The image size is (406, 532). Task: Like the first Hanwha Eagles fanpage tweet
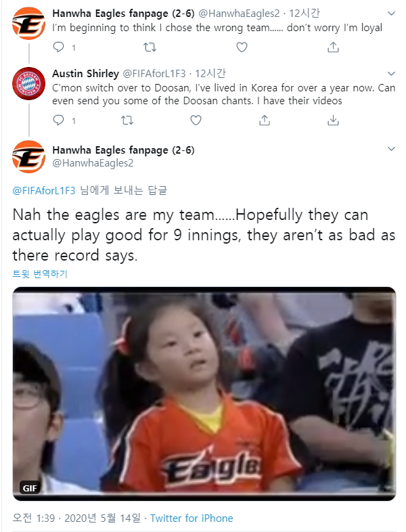click(242, 47)
